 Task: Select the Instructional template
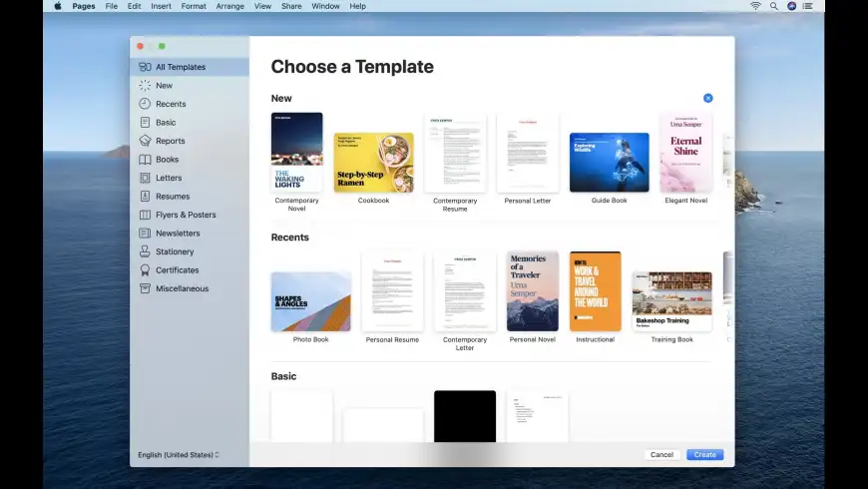pos(595,291)
